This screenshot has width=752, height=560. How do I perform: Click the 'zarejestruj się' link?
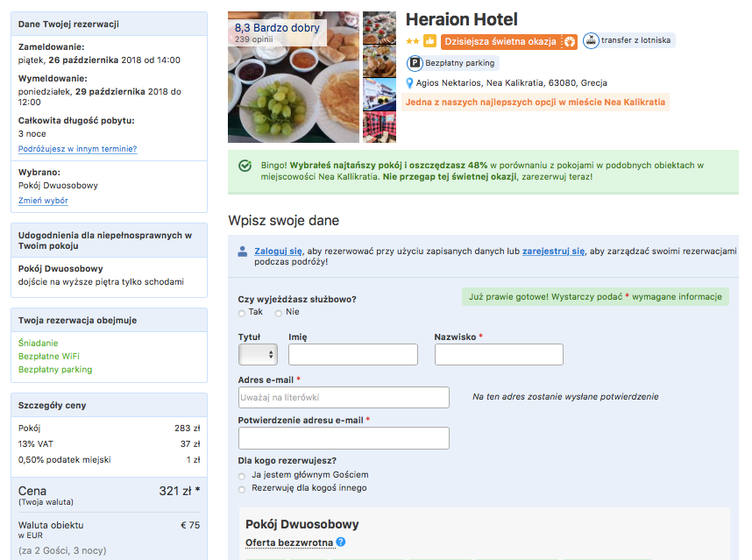553,252
